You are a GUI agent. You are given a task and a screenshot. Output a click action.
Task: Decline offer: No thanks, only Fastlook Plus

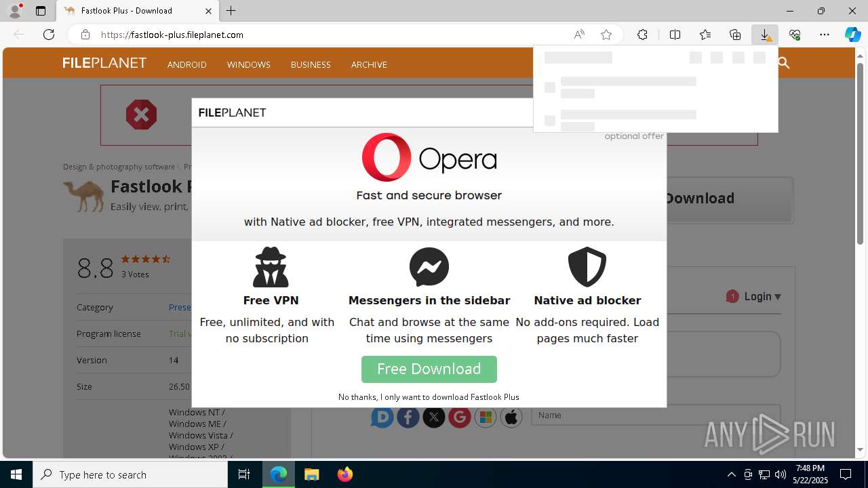click(x=429, y=397)
